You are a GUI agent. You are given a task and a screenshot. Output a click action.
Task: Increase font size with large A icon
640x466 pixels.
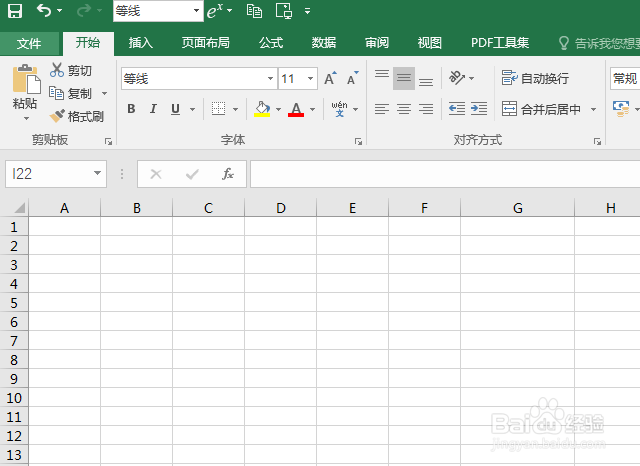pos(330,78)
